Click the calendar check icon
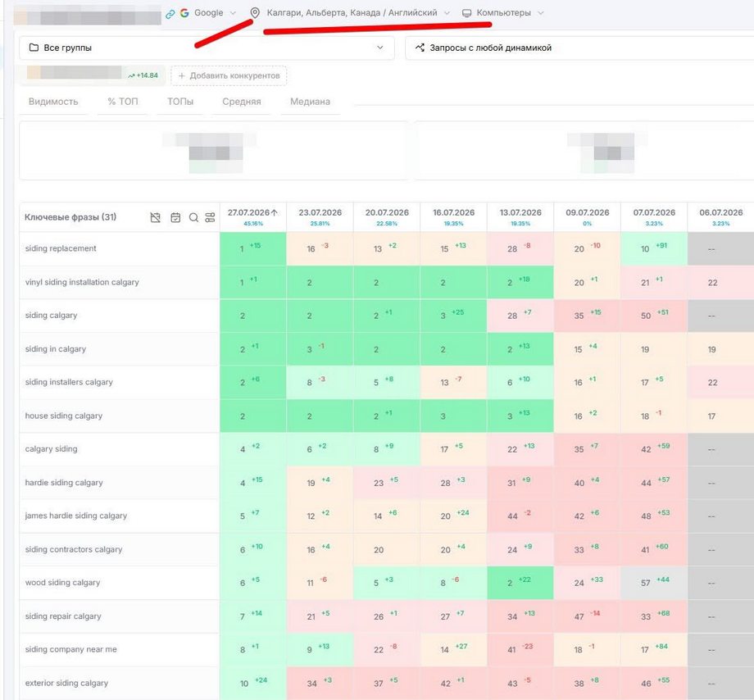 175,217
